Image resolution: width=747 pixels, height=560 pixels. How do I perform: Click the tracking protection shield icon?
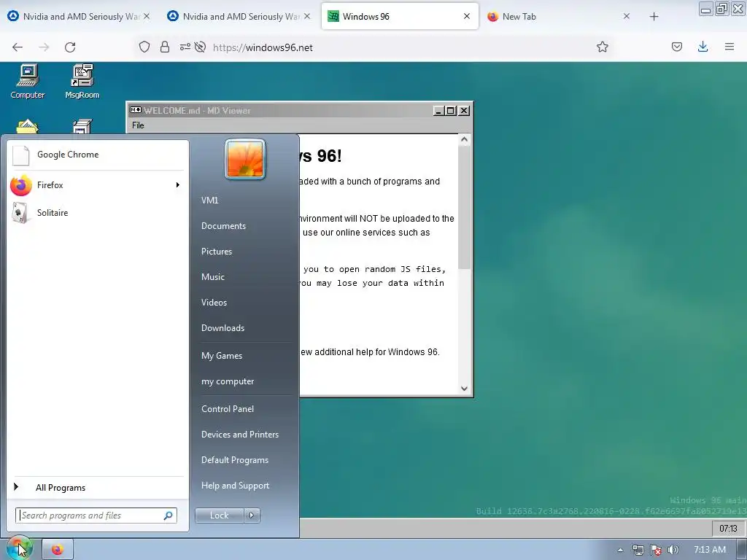point(144,47)
